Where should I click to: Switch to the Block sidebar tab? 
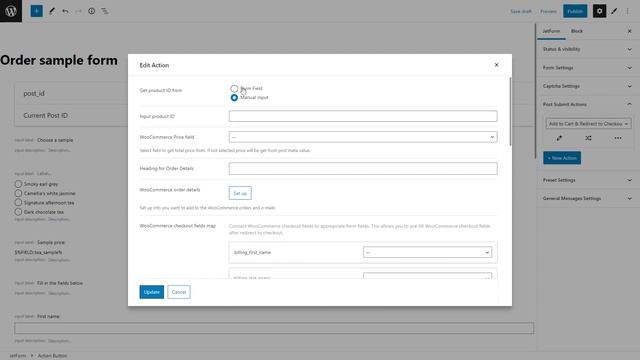[x=577, y=31]
